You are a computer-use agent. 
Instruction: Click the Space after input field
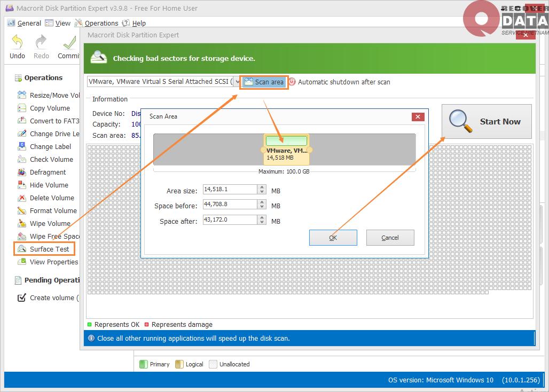[230, 220]
